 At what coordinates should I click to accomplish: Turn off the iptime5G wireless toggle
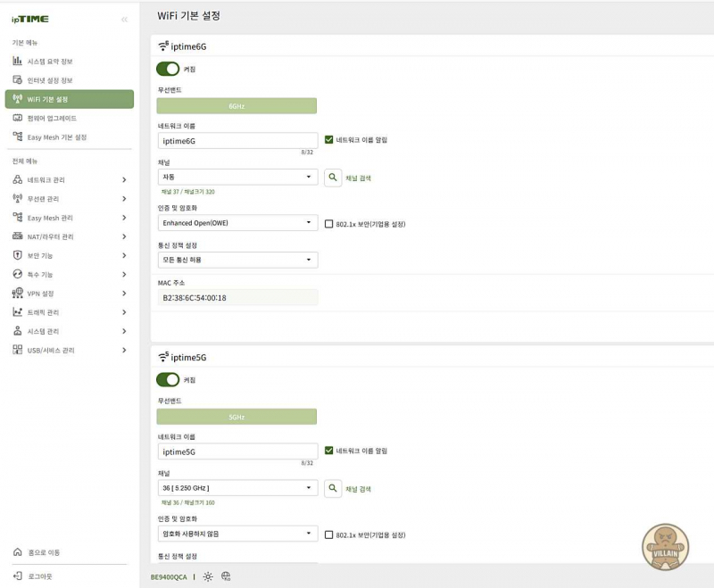pyautogui.click(x=168, y=379)
